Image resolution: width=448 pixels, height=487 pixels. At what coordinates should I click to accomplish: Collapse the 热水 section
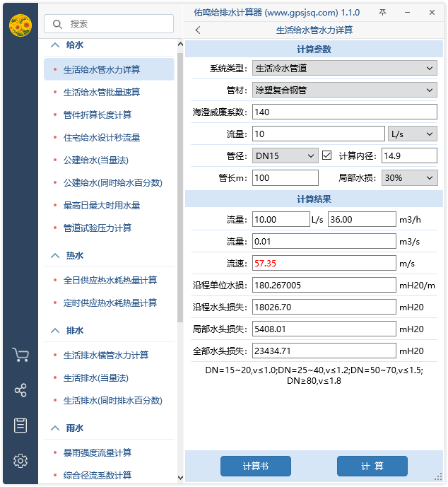55,256
